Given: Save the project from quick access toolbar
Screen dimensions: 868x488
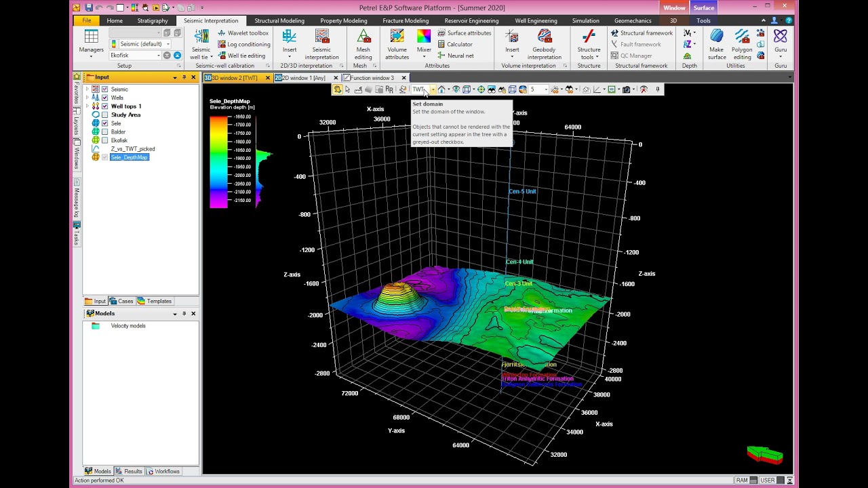Looking at the screenshot, I should (88, 7).
